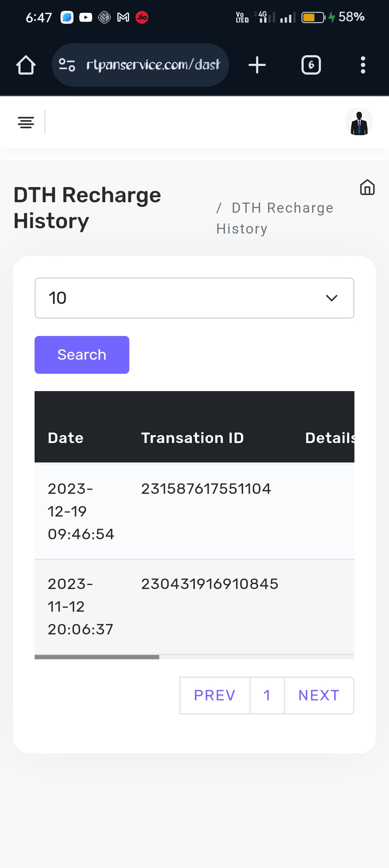389x868 pixels.
Task: Go to dashboard via breadcrumb home icon
Action: 367,187
